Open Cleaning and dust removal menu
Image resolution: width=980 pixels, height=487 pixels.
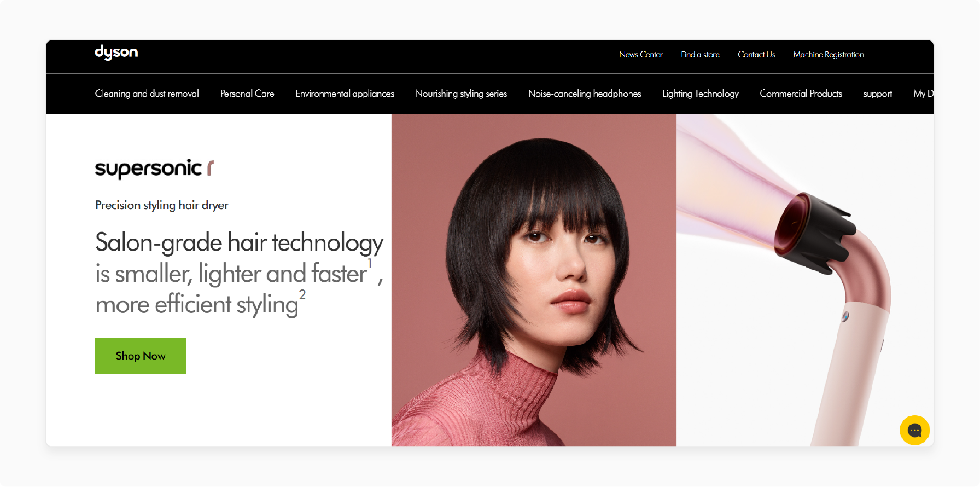pos(147,94)
